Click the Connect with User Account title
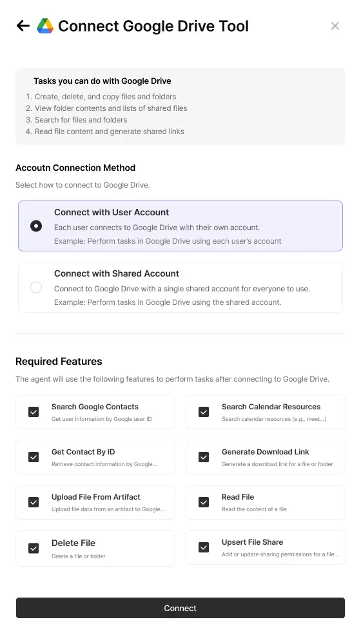361x644 pixels. click(112, 212)
